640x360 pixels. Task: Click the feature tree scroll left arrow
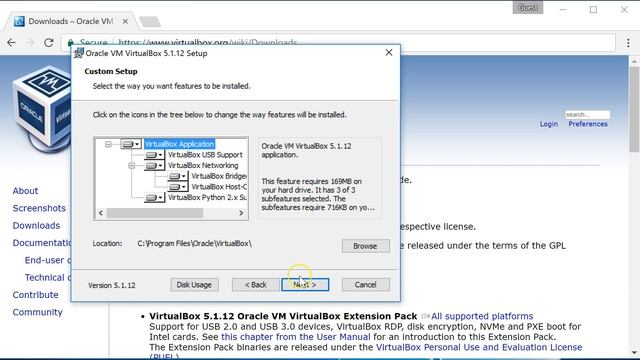coord(101,213)
